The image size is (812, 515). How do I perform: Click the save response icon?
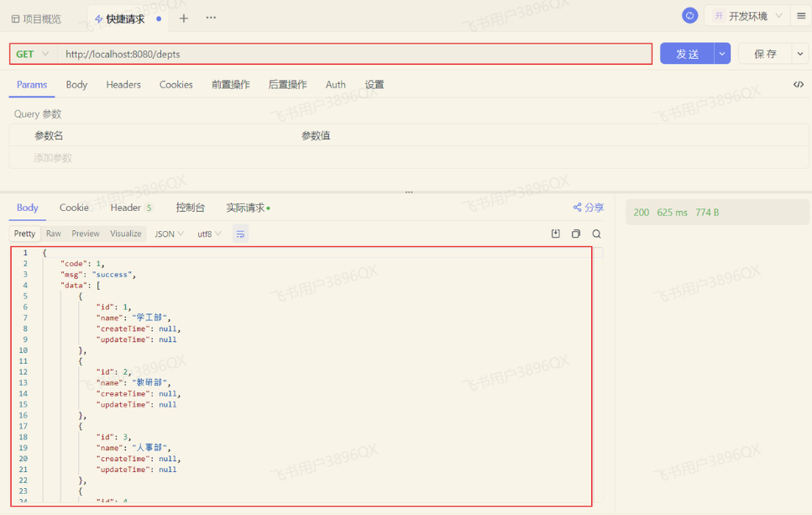click(x=556, y=234)
